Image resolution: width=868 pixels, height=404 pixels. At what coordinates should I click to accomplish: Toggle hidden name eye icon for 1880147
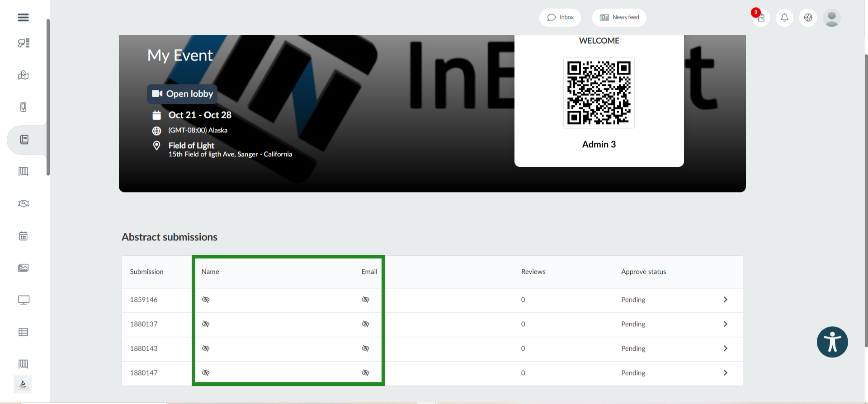(x=206, y=373)
